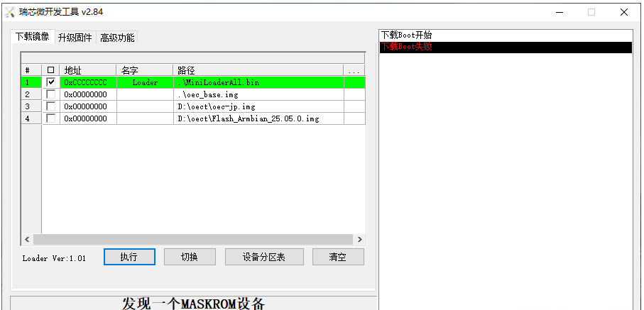Click the 发现一个MASKROM设备 status text
644x310 pixels.
coord(193,304)
